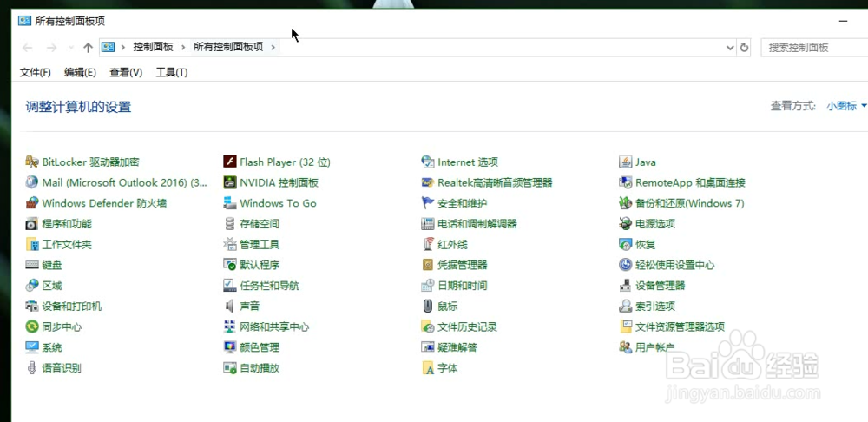868x422 pixels.
Task: Open the Java coffee cup icon
Action: pyautogui.click(x=626, y=162)
